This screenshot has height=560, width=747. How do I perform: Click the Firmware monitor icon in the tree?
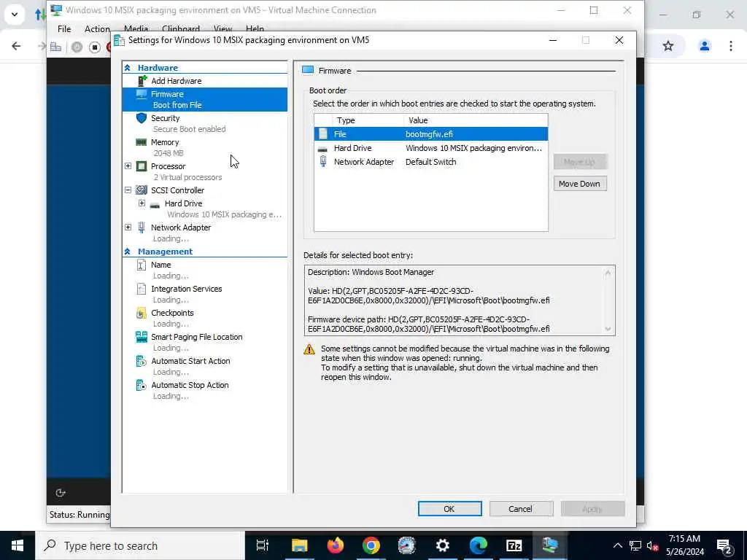(142, 94)
